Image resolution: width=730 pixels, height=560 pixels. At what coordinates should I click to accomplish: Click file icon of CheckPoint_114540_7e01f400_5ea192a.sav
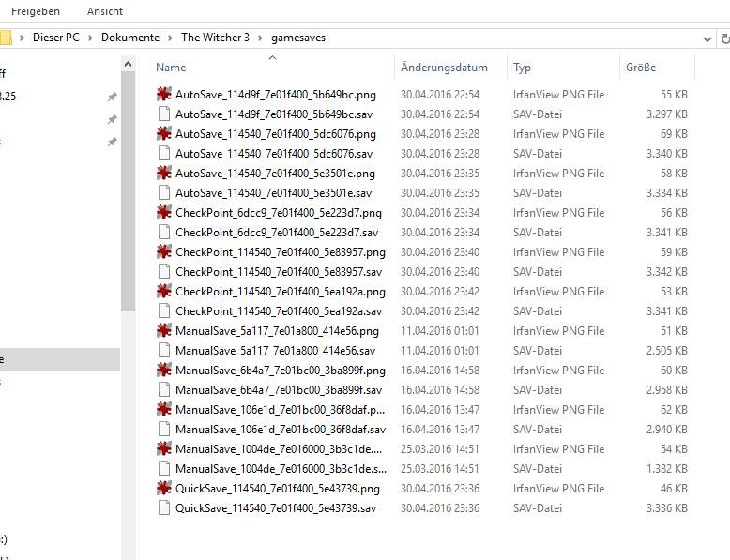(163, 311)
